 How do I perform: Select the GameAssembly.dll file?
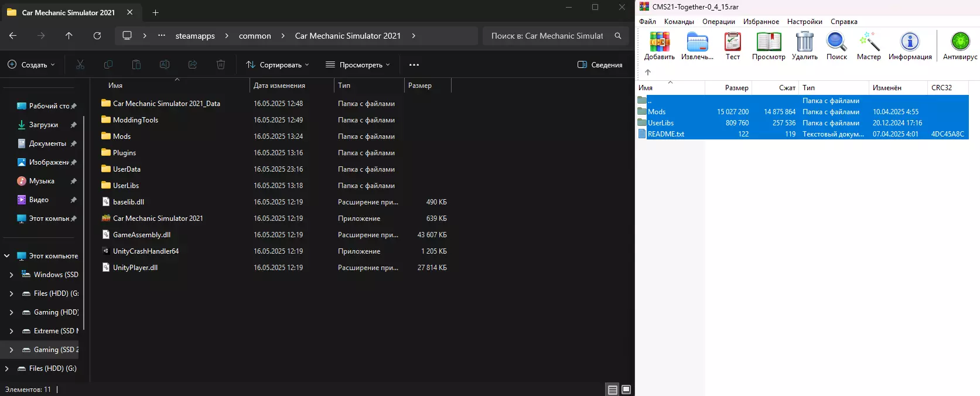[142, 235]
